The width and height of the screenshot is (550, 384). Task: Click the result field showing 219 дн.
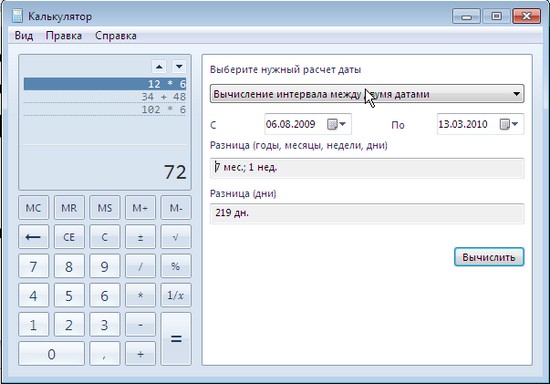(x=367, y=213)
